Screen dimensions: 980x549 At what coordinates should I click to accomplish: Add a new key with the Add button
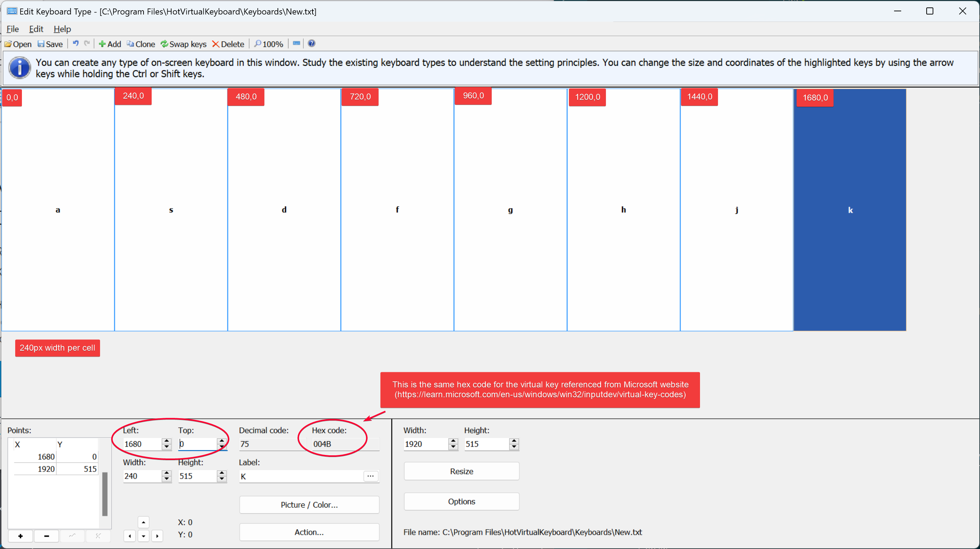pos(110,44)
